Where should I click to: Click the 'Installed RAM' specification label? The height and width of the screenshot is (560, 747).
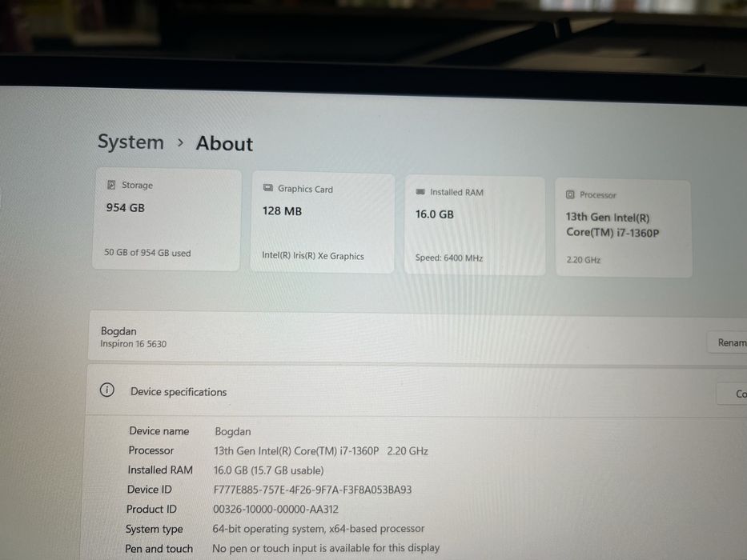(160, 470)
